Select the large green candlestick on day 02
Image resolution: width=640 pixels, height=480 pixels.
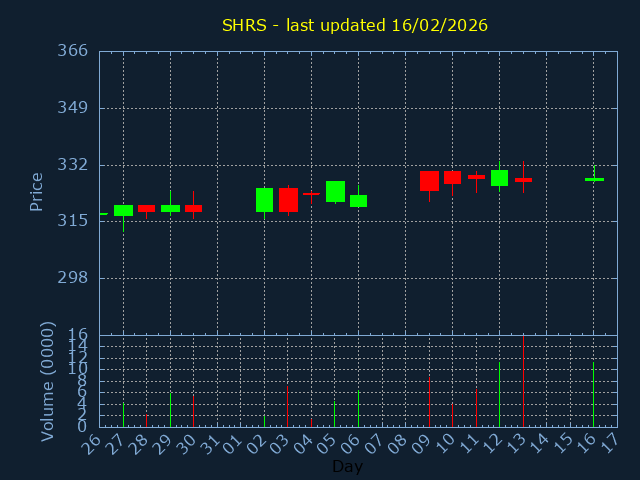[x=264, y=200]
